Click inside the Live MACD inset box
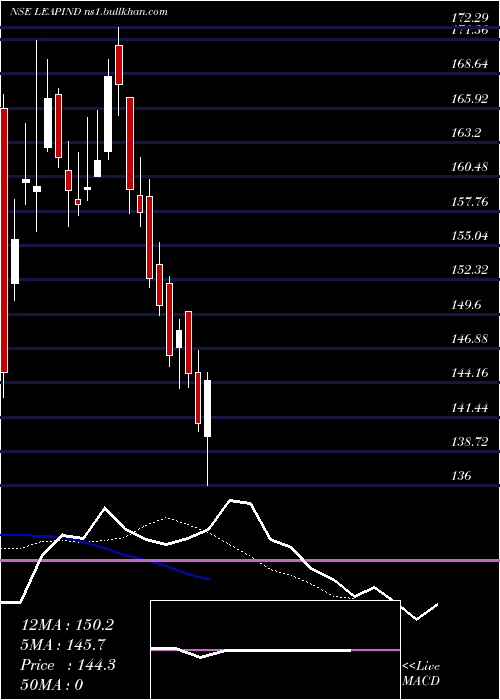Viewport: 500px width, 700px height. pos(275,650)
